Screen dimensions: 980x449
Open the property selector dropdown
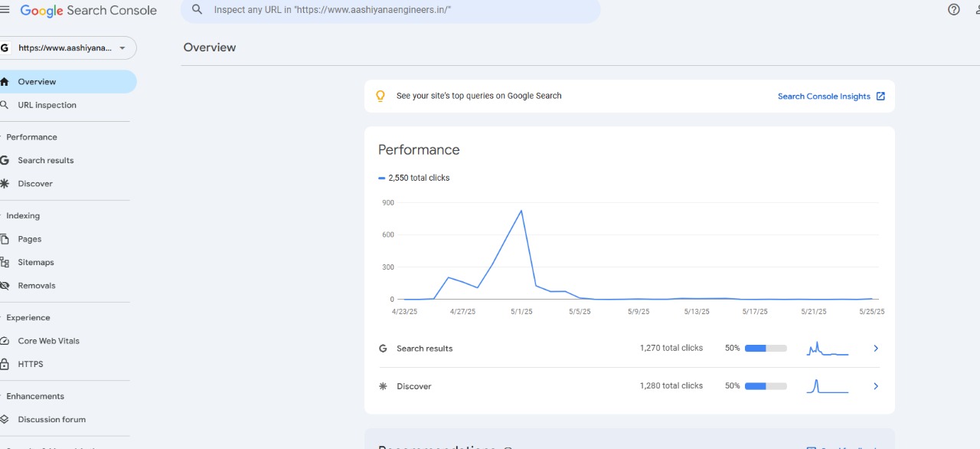click(67, 48)
